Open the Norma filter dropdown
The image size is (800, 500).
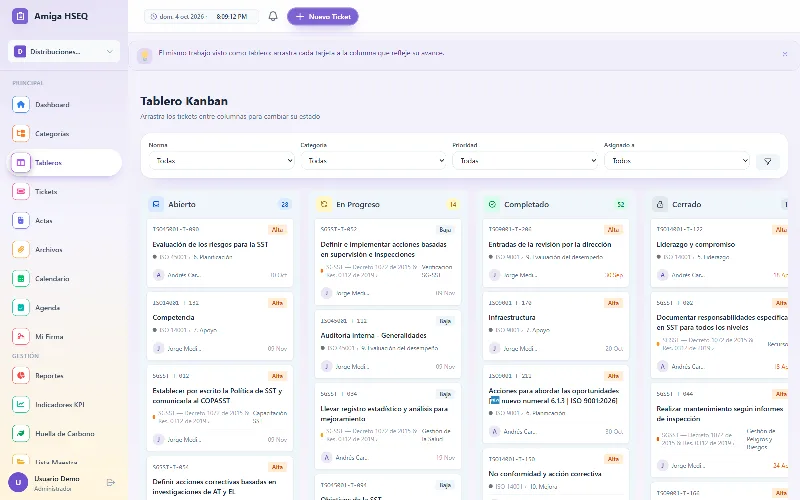[x=221, y=161]
